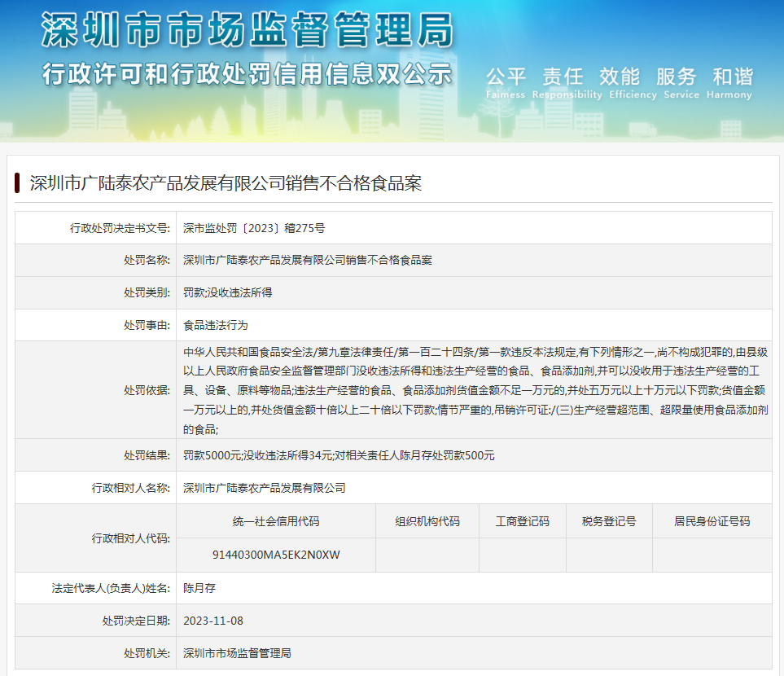This screenshot has height=676, width=784.
Task: Click the 工商登记码 column header
Action: [x=522, y=521]
